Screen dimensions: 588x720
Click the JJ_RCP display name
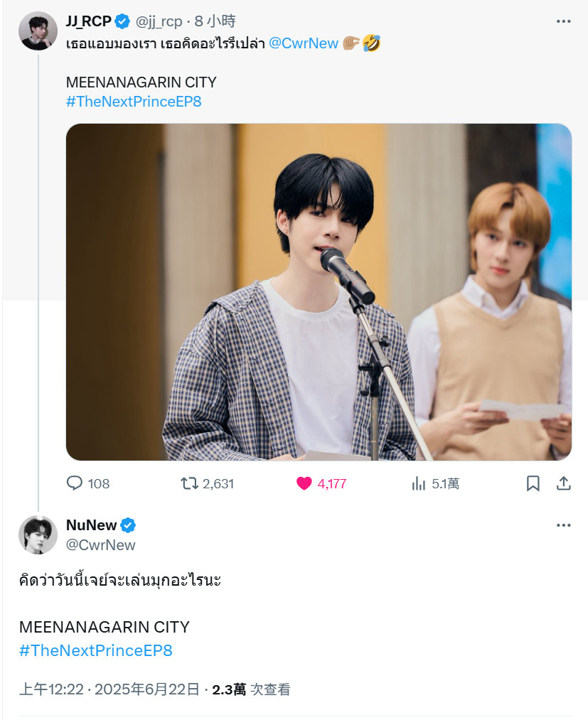coord(89,21)
